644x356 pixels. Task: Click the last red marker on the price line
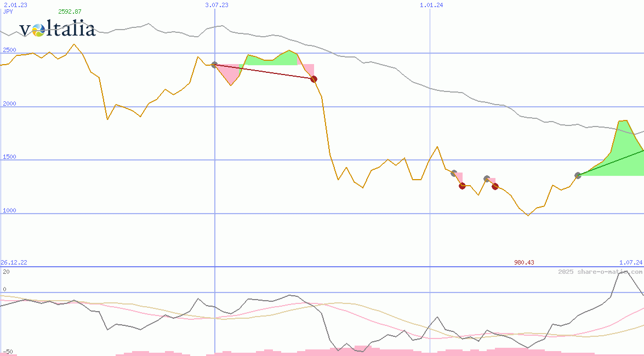click(x=495, y=187)
